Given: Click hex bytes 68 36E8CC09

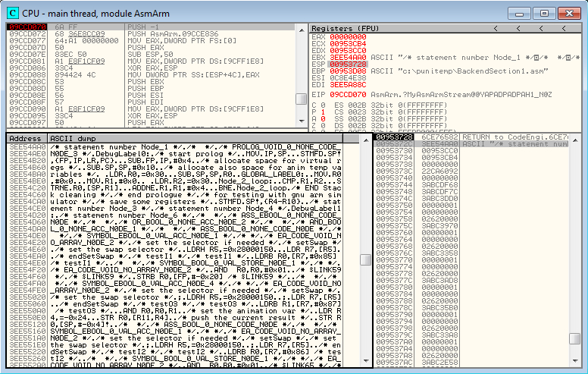Looking at the screenshot, I should (x=80, y=34).
